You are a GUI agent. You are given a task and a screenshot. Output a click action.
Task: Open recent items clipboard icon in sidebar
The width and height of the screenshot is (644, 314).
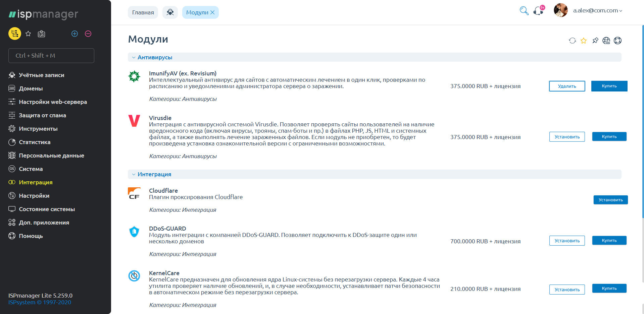pyautogui.click(x=42, y=34)
